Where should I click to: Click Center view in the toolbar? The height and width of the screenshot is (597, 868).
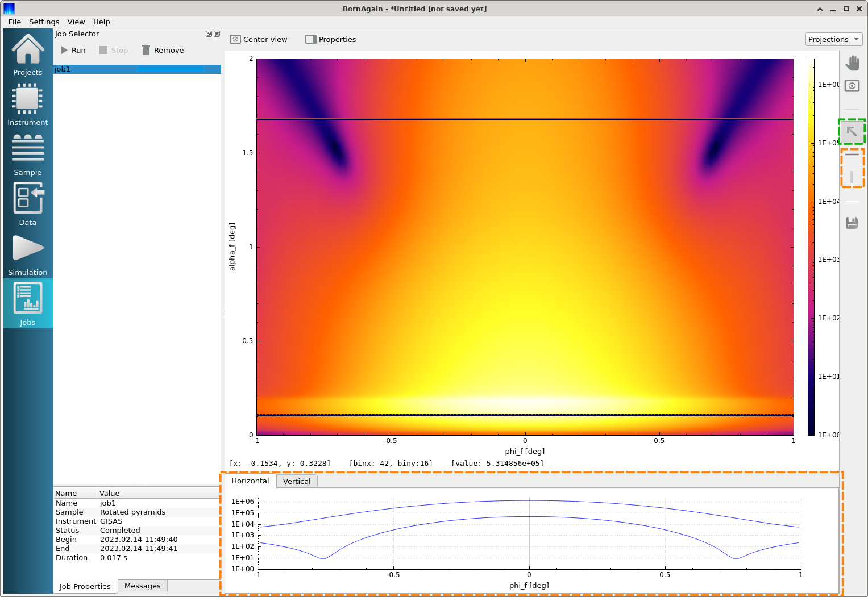259,39
